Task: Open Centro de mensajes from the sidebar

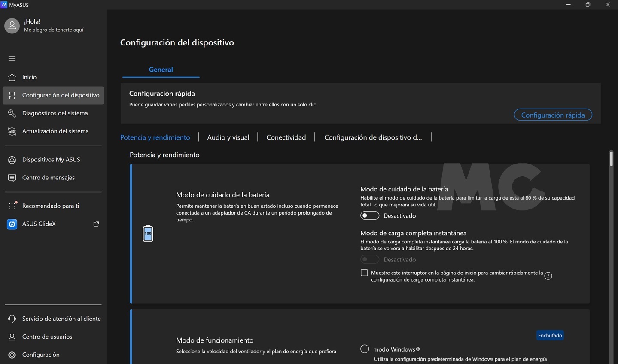Action: 53,178
